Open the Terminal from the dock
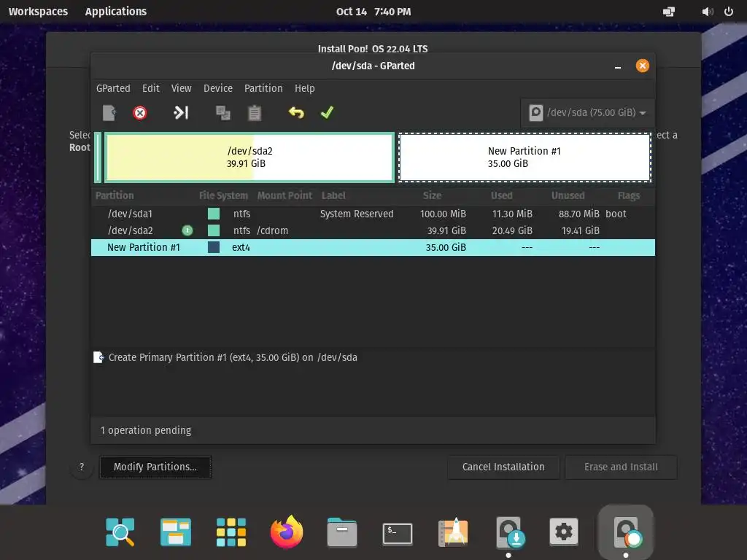 [398, 533]
